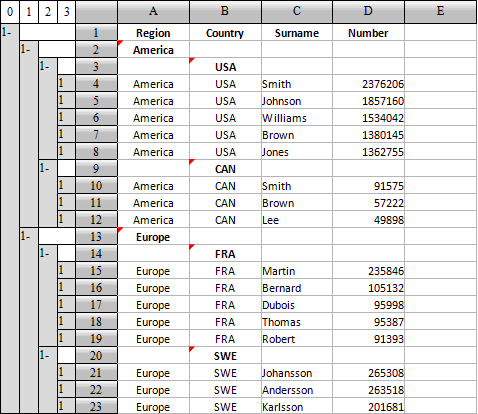This screenshot has width=478, height=414.
Task: Select row header 7
Action: (x=96, y=134)
